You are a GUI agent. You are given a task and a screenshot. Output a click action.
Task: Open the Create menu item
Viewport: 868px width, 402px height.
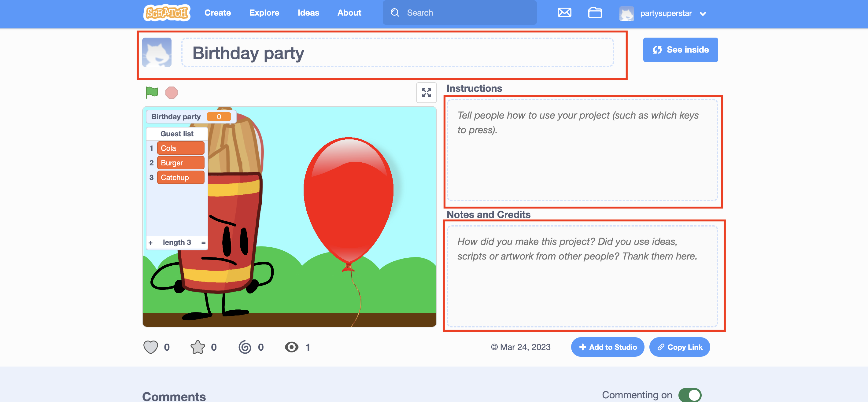click(218, 13)
